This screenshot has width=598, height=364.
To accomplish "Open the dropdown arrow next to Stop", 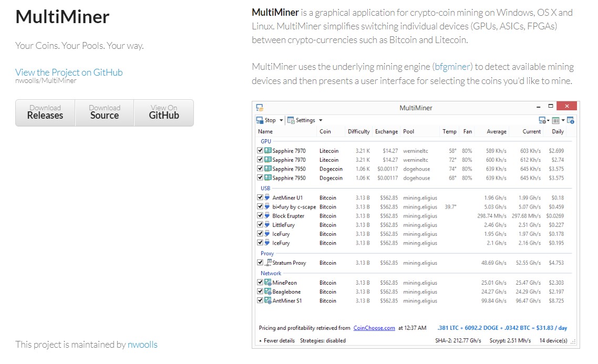I will point(281,120).
